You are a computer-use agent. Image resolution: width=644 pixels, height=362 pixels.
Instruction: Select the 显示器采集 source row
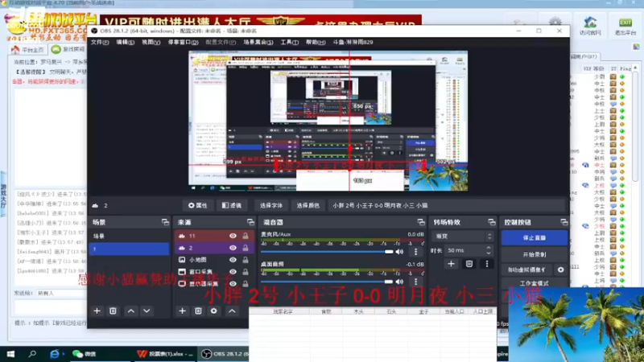(213, 284)
